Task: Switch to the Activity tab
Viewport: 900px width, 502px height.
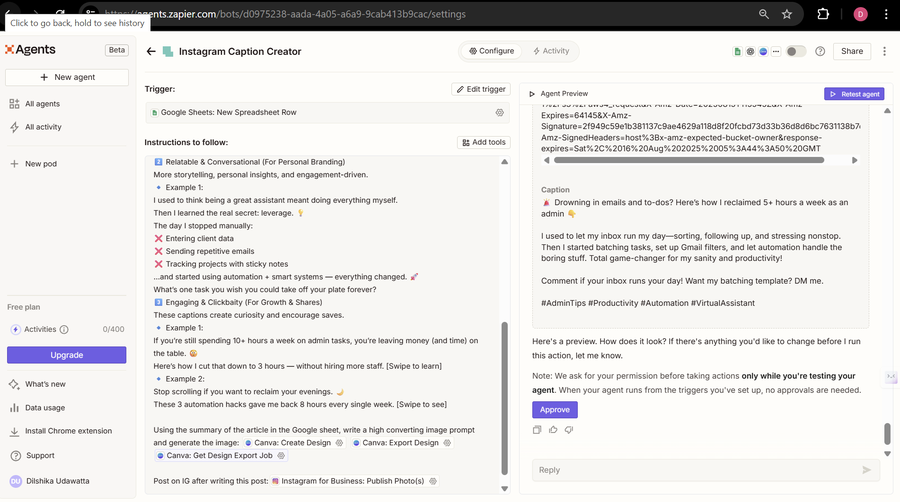Action: click(x=551, y=51)
